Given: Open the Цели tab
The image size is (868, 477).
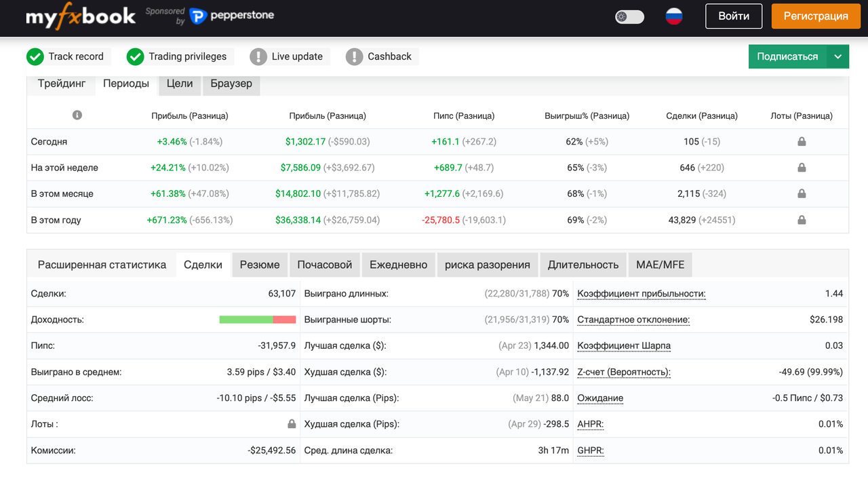Looking at the screenshot, I should click(180, 83).
